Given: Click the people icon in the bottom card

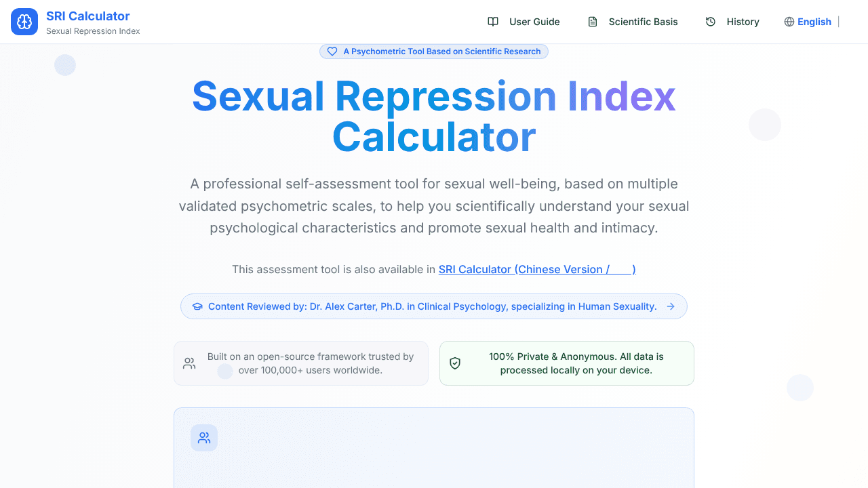Looking at the screenshot, I should coord(204,438).
